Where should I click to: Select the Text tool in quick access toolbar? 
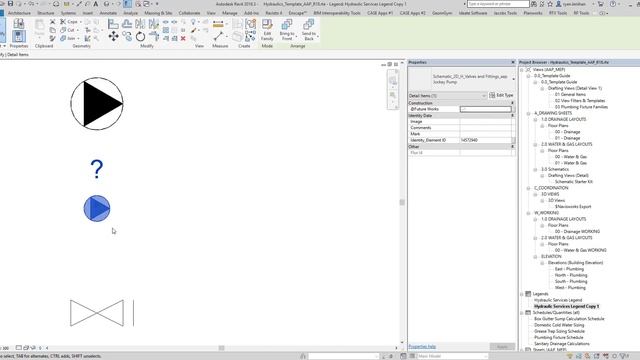click(x=96, y=4)
